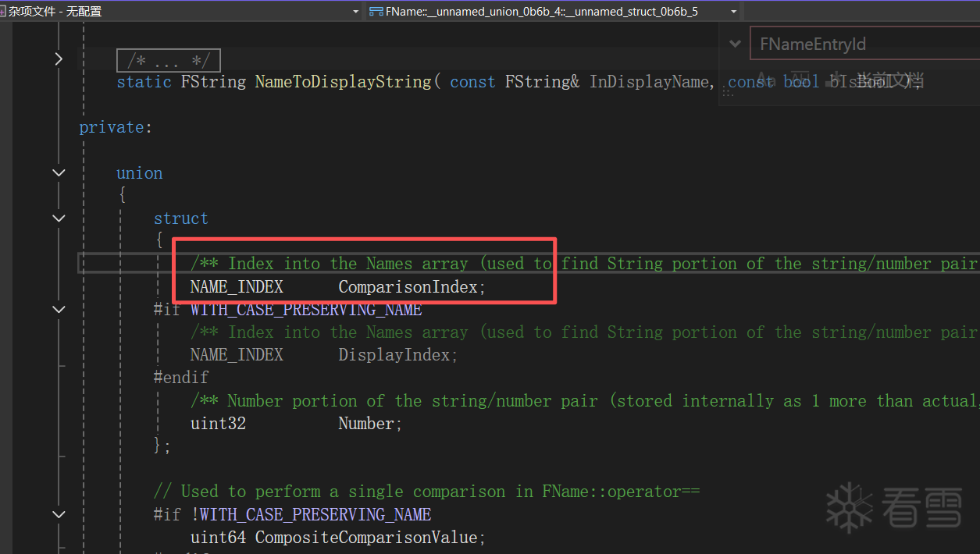
Task: Open the 当前文档 search scope dropdown
Action: pyautogui.click(x=890, y=80)
